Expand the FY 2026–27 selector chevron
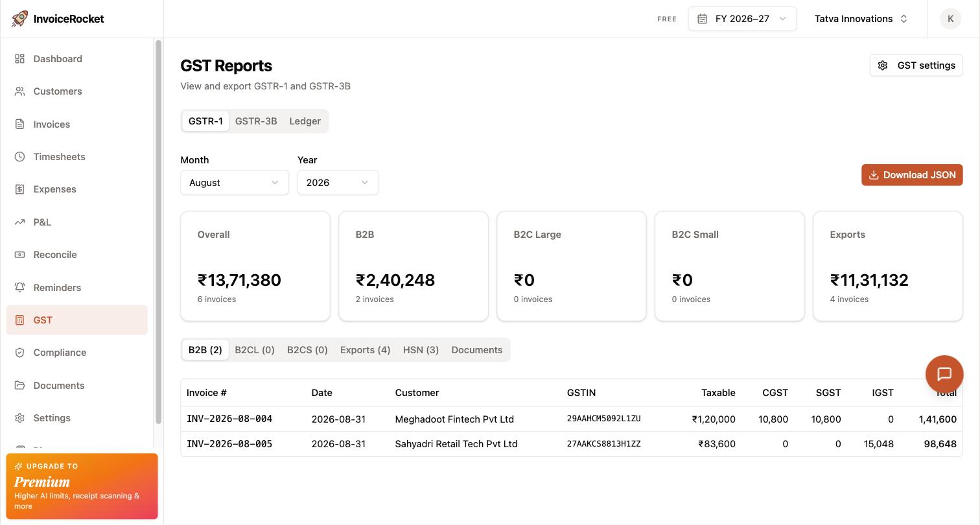The width and height of the screenshot is (980, 525). 782,19
